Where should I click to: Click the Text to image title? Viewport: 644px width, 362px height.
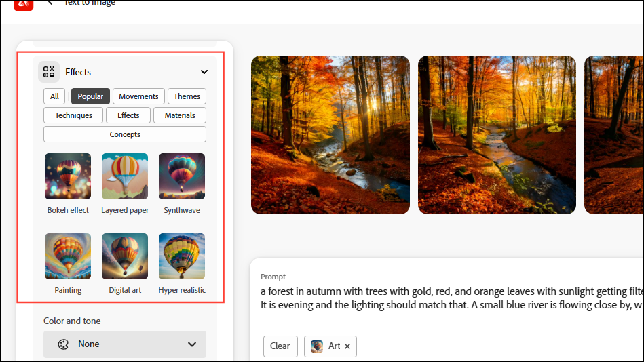pyautogui.click(x=90, y=3)
